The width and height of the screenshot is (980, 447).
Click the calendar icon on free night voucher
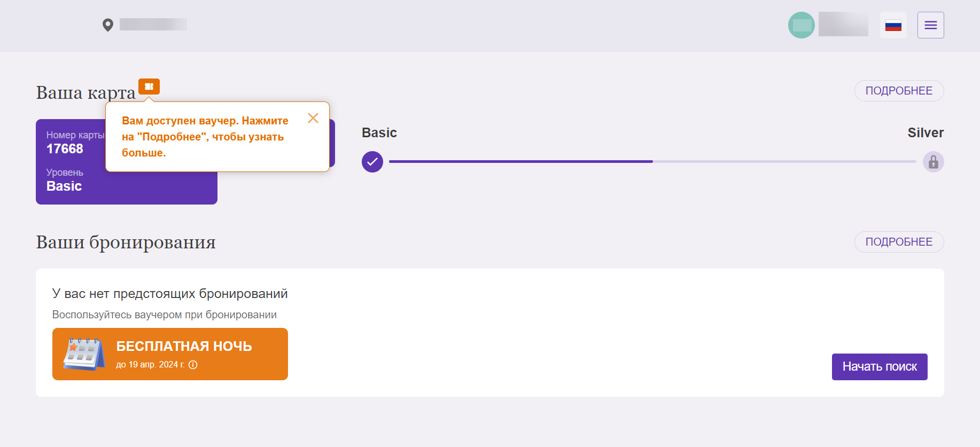point(84,354)
